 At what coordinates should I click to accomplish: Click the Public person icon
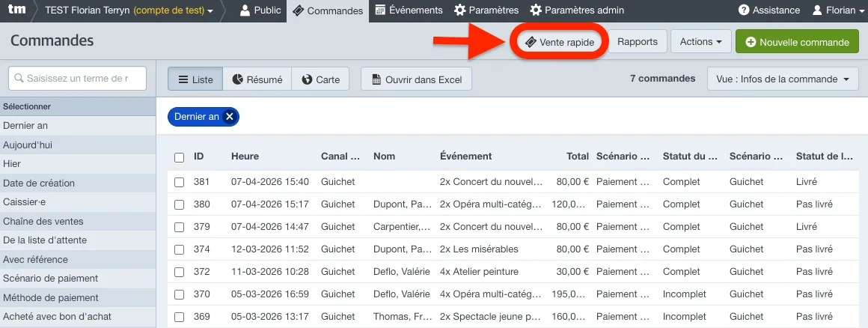click(245, 10)
